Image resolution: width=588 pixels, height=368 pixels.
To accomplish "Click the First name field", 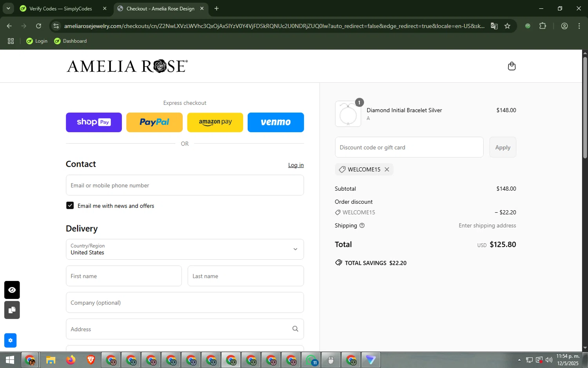I will [x=124, y=276].
